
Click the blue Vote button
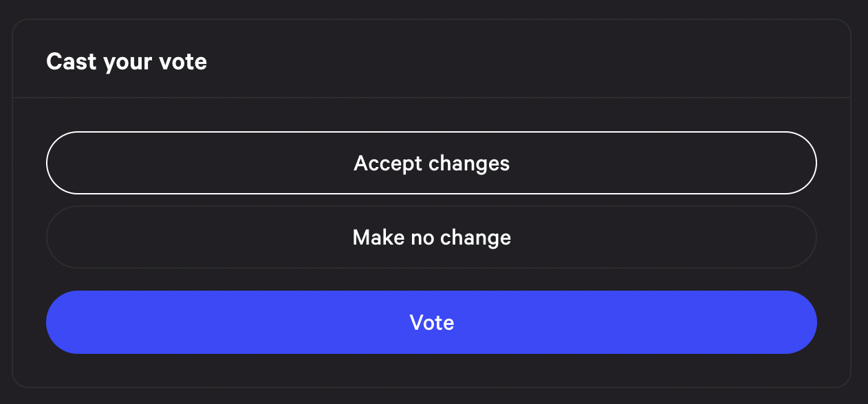pyautogui.click(x=431, y=322)
